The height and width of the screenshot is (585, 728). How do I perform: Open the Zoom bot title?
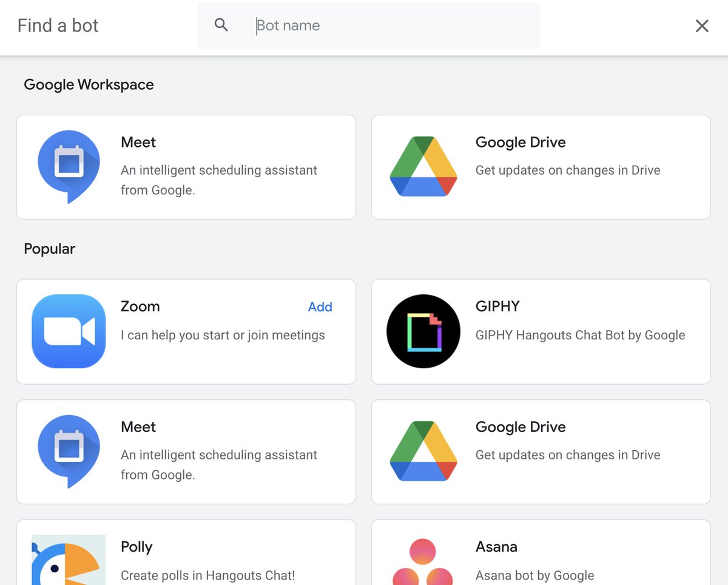click(x=140, y=306)
